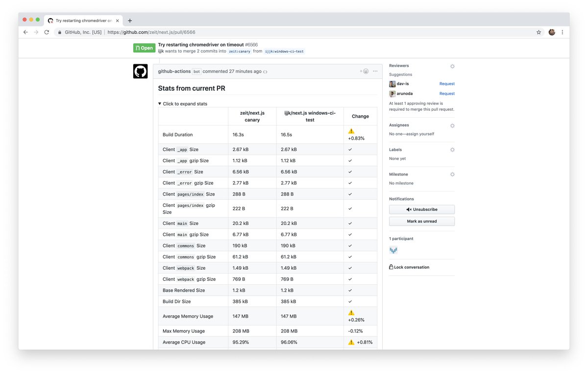Open a new browser tab
The height and width of the screenshot is (374, 588).
click(x=130, y=21)
